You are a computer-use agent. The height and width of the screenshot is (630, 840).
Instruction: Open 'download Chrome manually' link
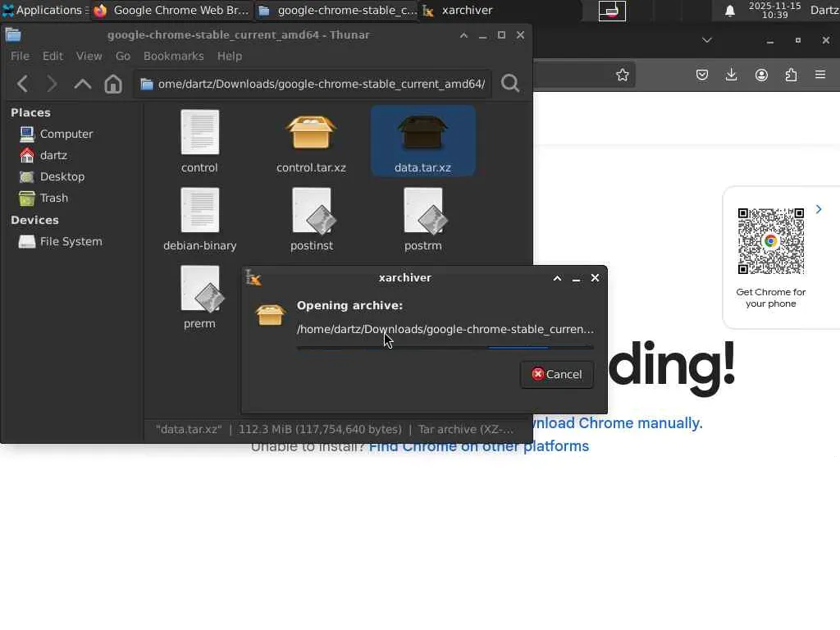point(618,423)
